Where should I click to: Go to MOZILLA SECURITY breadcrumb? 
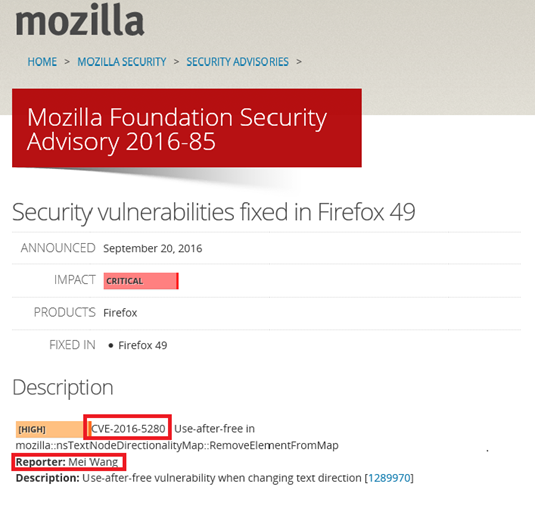[x=121, y=62]
